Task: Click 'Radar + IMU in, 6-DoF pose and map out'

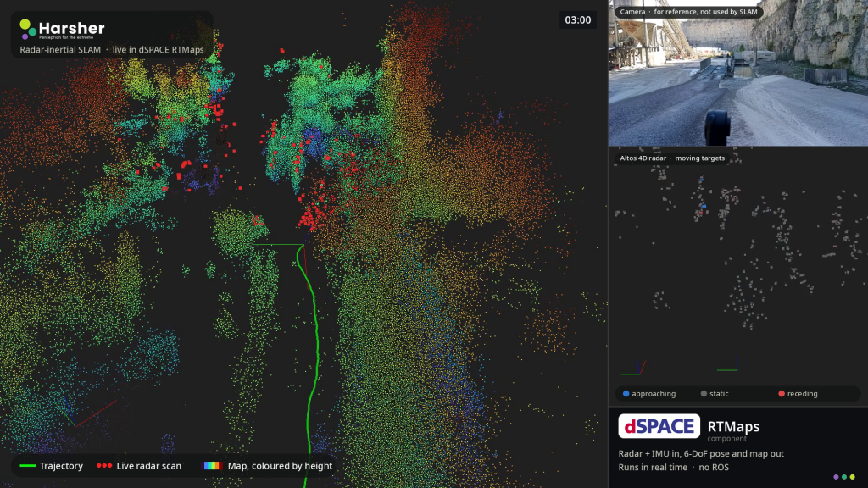Action: pos(701,454)
